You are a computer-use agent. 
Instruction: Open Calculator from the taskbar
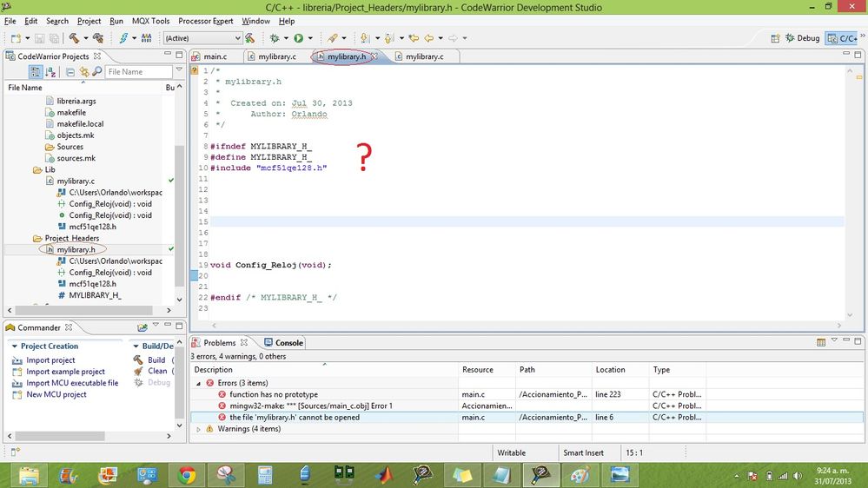pyautogui.click(x=265, y=475)
